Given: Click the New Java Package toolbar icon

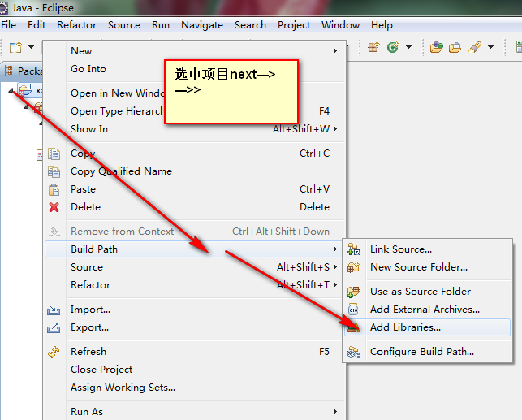Looking at the screenshot, I should point(373,47).
